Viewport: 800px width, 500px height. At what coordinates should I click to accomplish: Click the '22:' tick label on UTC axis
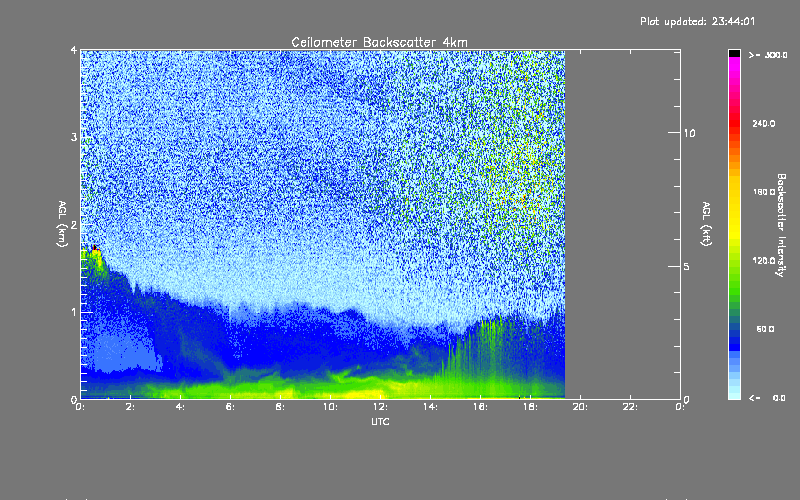[630, 407]
